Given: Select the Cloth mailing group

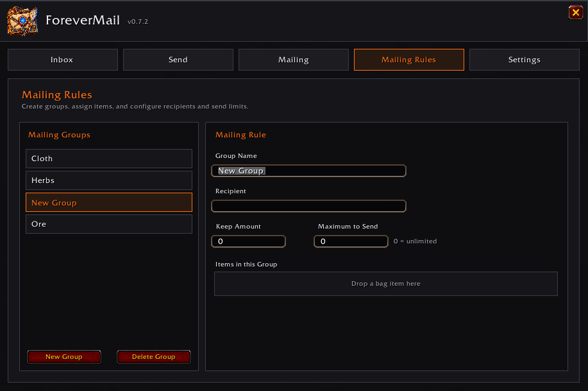Looking at the screenshot, I should click(109, 159).
